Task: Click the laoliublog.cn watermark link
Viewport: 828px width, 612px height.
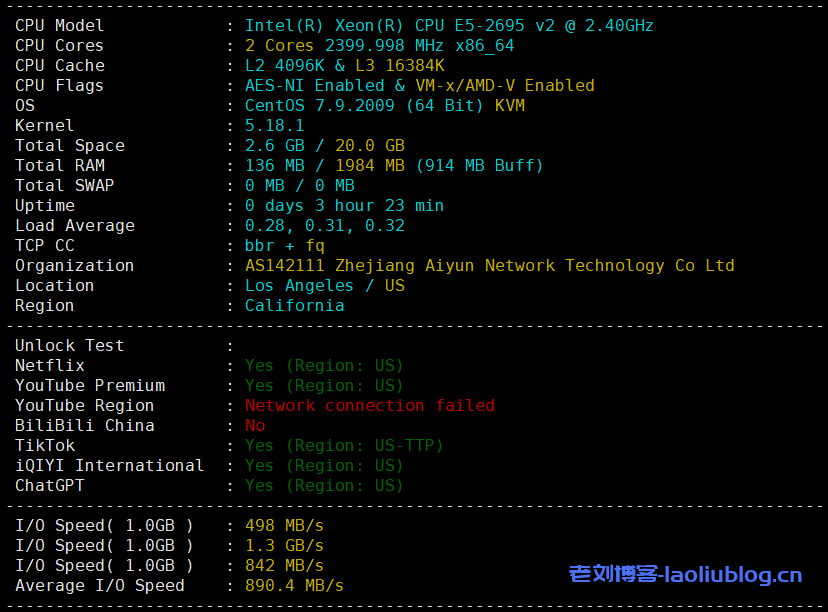Action: pyautogui.click(x=685, y=575)
